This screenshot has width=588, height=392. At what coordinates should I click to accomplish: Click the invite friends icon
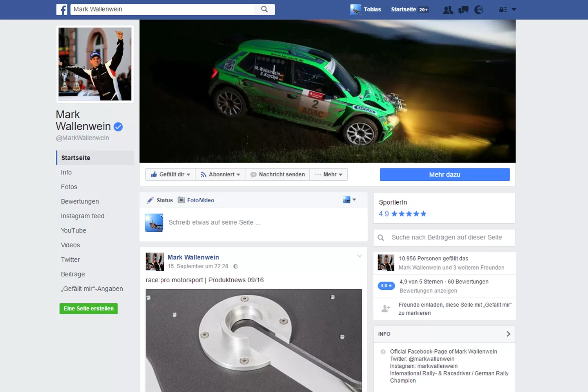tap(386, 309)
